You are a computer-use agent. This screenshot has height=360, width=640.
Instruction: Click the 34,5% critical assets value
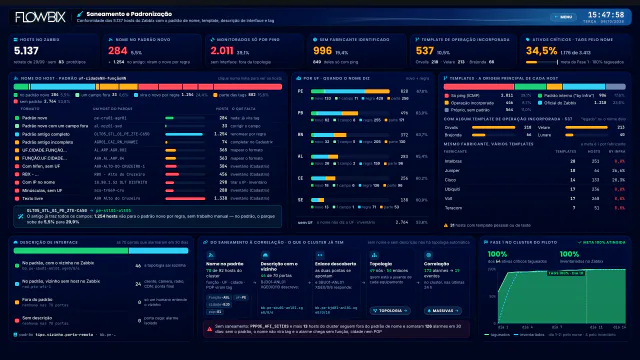(541, 51)
